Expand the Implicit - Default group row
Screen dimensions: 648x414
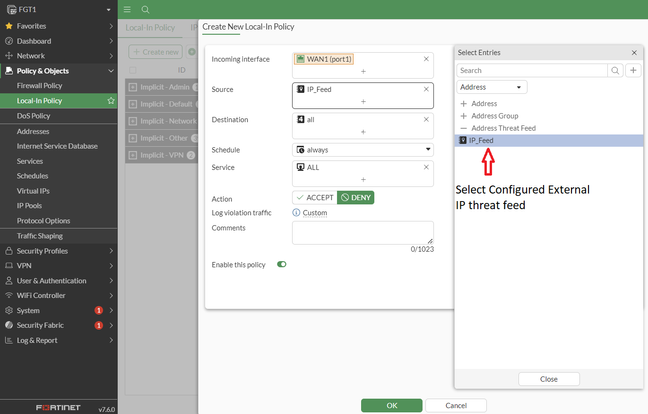pos(133,104)
